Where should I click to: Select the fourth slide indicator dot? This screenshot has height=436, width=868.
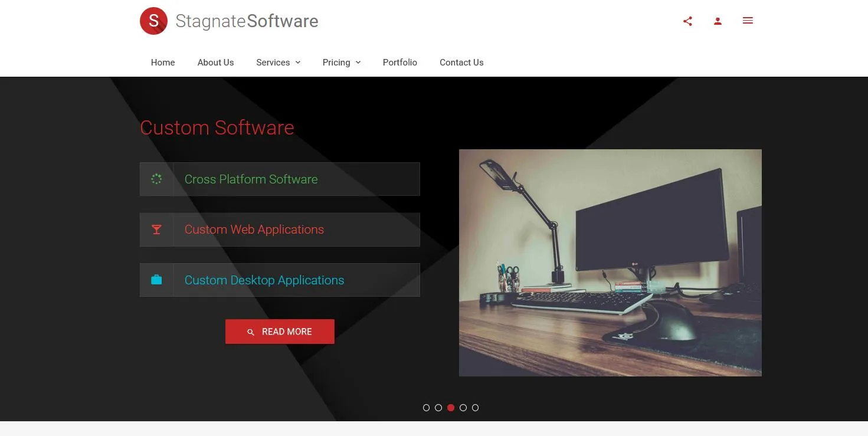pos(463,408)
